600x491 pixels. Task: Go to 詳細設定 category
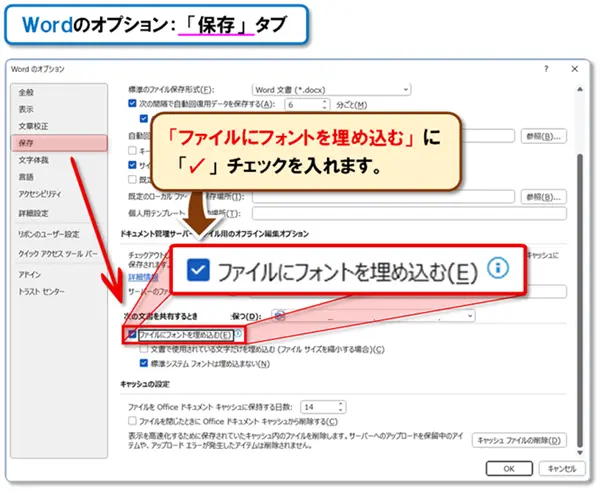[x=59, y=213]
